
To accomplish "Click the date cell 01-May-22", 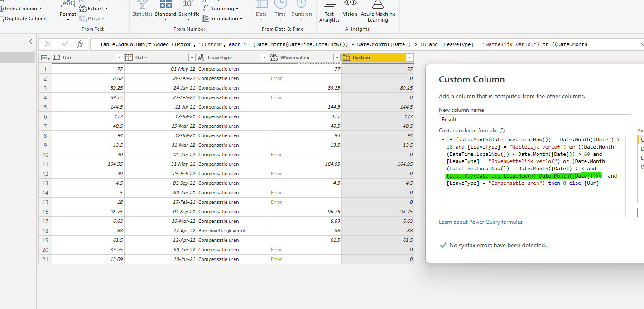I will pyautogui.click(x=161, y=69).
